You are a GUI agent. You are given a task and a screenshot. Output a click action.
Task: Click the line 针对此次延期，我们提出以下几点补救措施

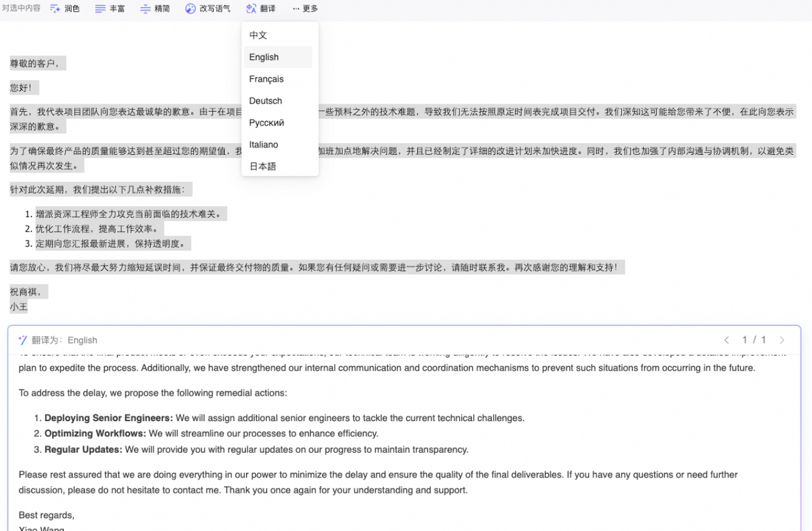[x=100, y=190]
